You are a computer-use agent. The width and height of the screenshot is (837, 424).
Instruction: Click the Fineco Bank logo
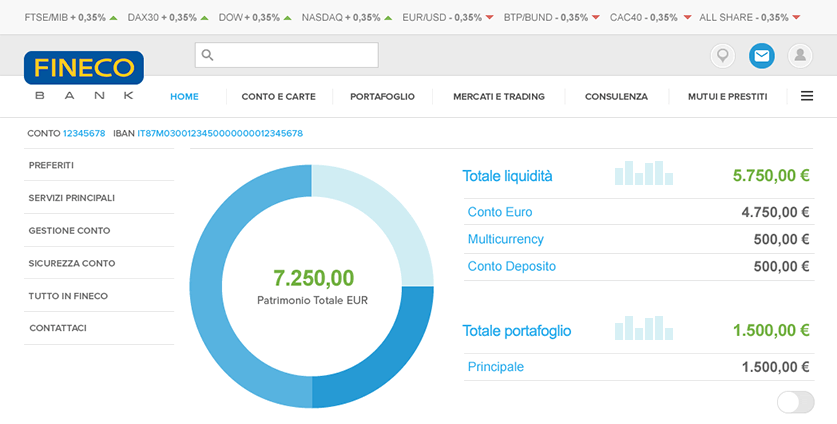coord(84,75)
